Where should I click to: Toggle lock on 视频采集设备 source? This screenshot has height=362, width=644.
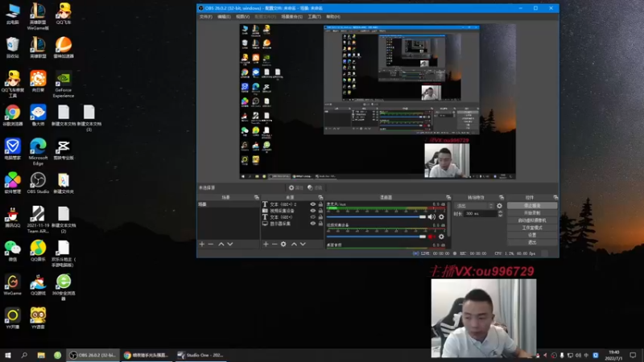320,211
